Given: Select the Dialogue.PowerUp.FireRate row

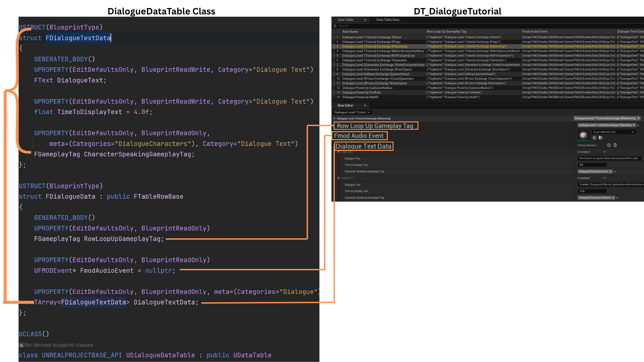Looking at the screenshot, I should point(361,93).
